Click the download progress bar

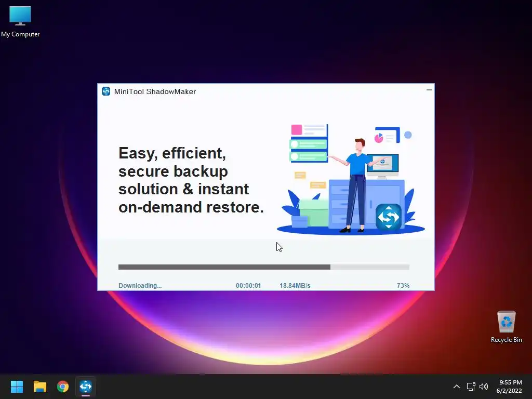click(x=263, y=267)
